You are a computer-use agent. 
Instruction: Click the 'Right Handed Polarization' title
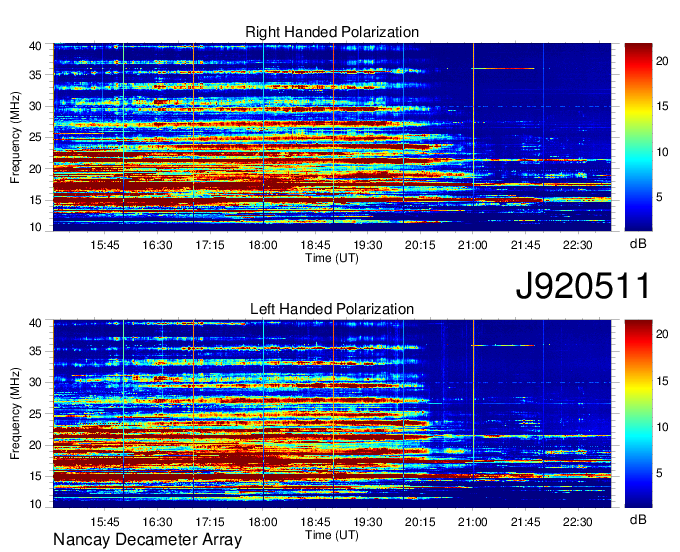coord(332,32)
